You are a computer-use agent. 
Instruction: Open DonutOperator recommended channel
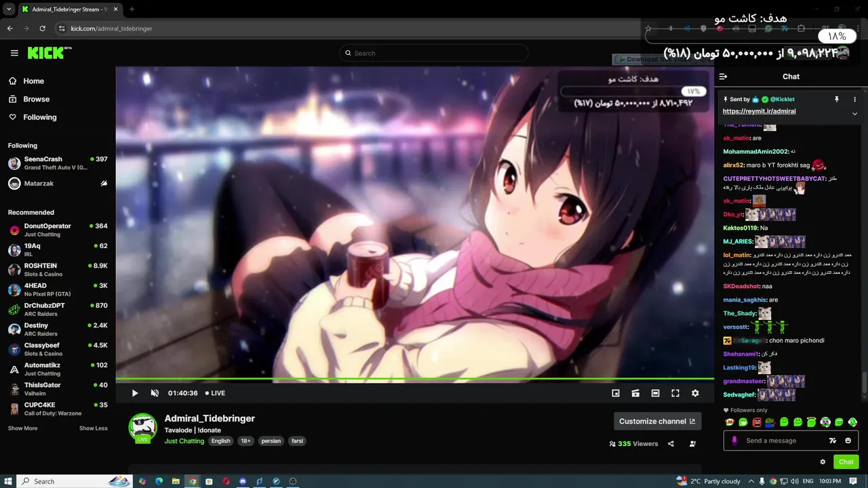coord(58,230)
